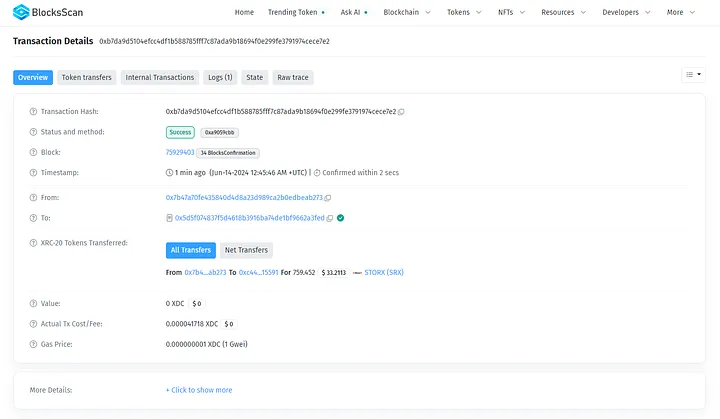Click help icon beside Timestamp
The width and height of the screenshot is (720, 419).
click(33, 172)
